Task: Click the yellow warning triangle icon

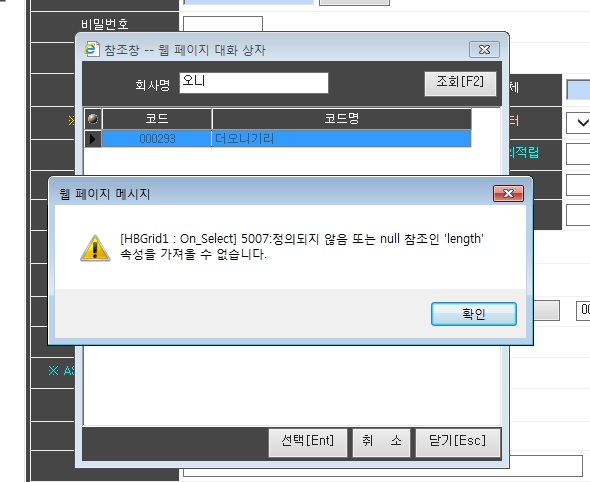Action: [95, 248]
